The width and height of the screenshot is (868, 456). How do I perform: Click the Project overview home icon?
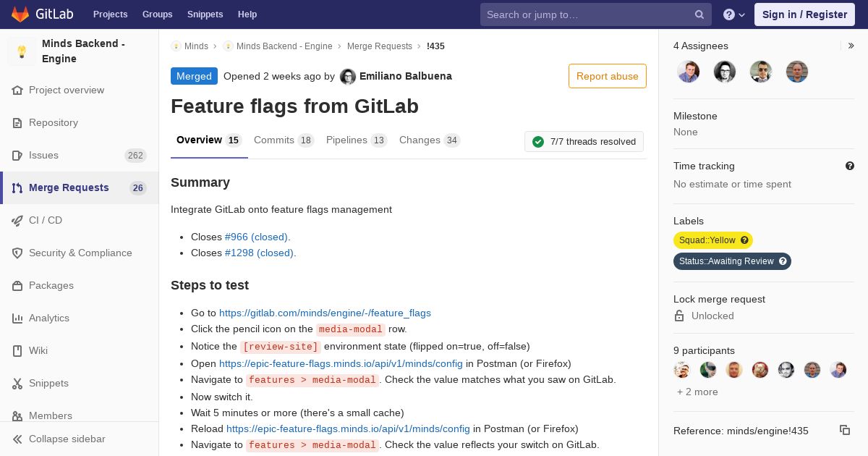pyautogui.click(x=17, y=90)
